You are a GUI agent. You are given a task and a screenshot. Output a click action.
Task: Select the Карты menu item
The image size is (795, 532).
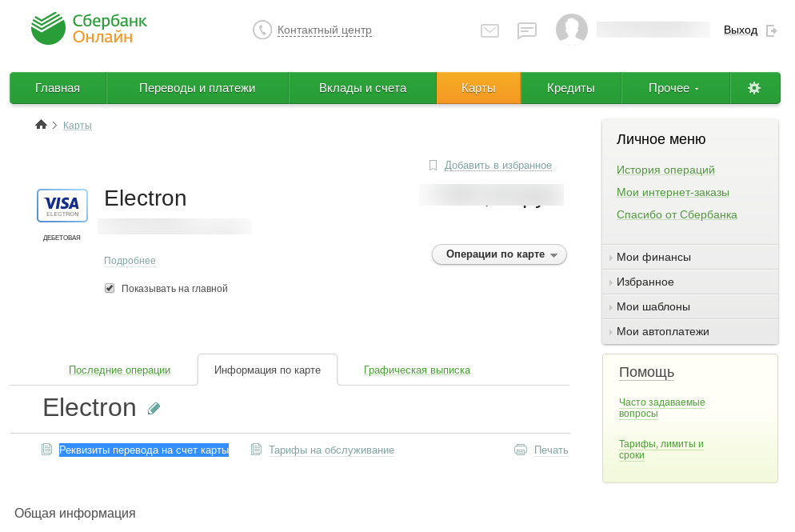click(478, 88)
